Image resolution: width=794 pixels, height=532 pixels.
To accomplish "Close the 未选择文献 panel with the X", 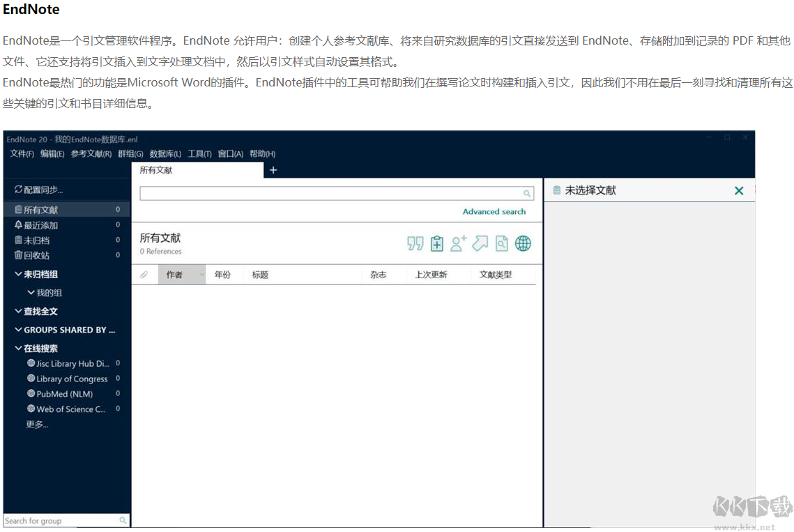I will (739, 190).
